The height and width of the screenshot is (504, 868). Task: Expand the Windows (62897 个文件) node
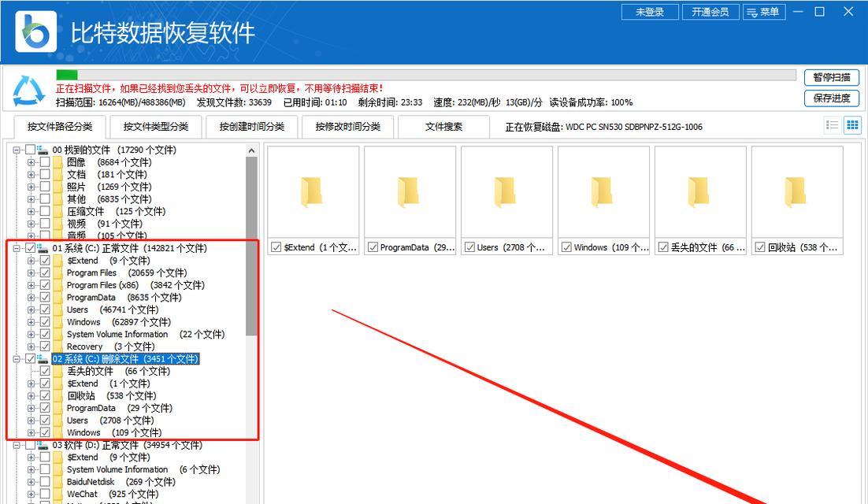(31, 322)
